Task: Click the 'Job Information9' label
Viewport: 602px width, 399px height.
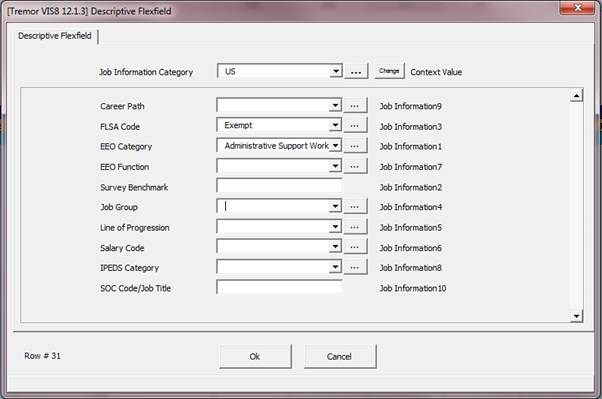Action: [x=410, y=106]
